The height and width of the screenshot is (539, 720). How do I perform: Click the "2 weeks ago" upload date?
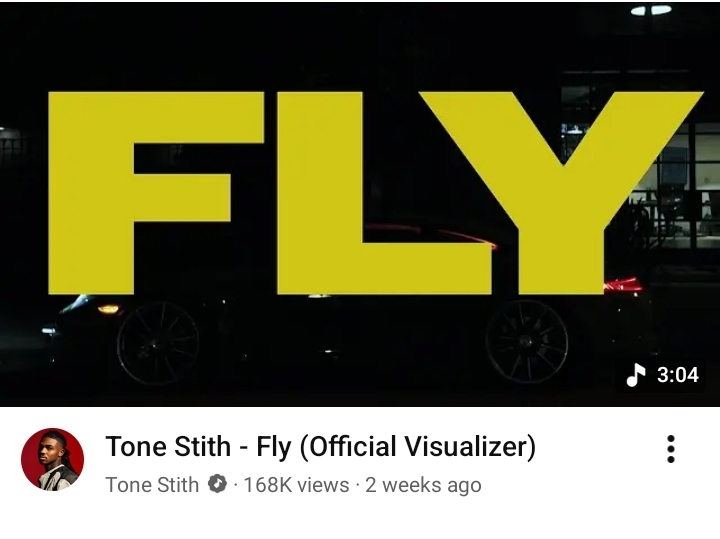423,485
